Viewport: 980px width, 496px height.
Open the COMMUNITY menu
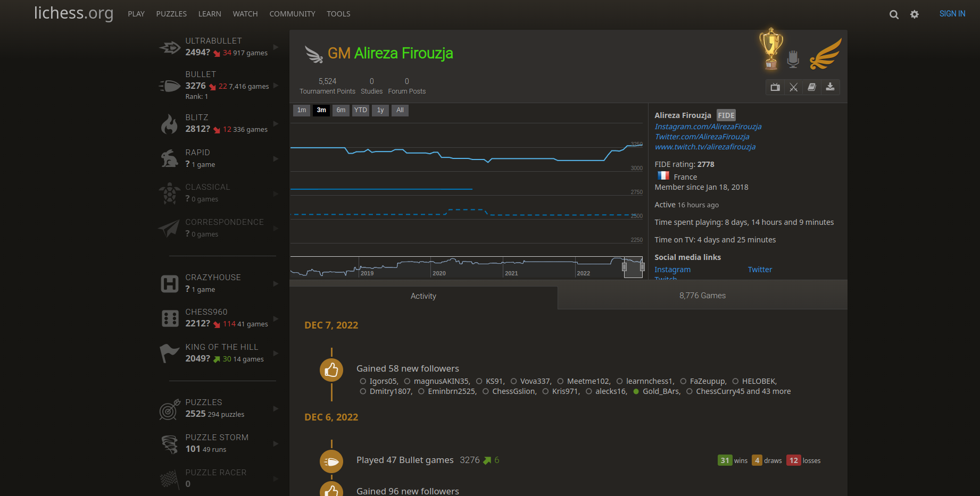point(292,14)
